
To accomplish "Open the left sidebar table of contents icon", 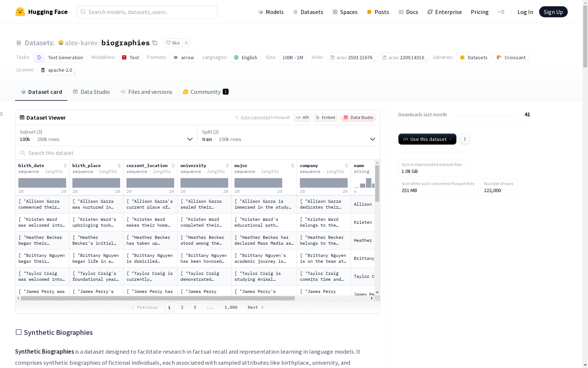I will click(x=2, y=114).
